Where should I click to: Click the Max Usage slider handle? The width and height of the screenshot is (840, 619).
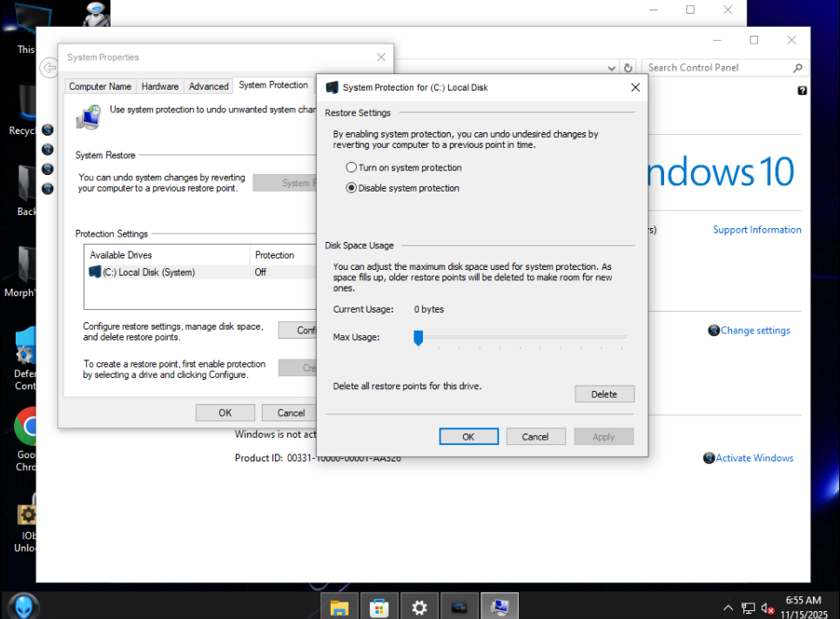tap(419, 338)
